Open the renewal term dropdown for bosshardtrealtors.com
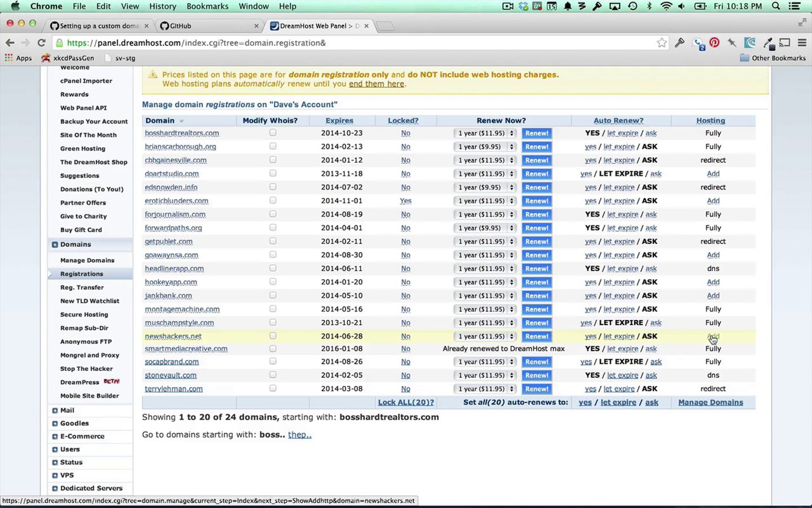This screenshot has height=508, width=812. click(x=485, y=133)
